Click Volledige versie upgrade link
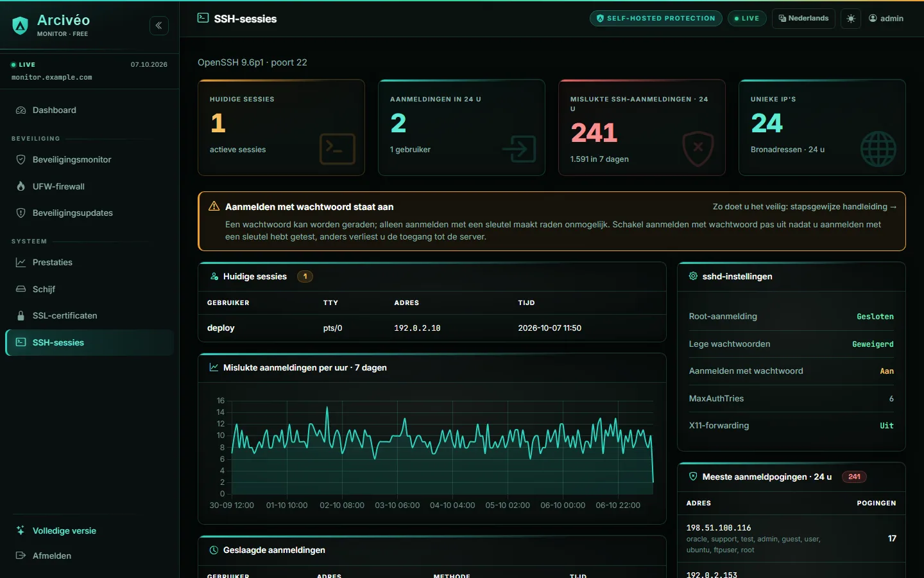The height and width of the screenshot is (578, 924). 90,531
